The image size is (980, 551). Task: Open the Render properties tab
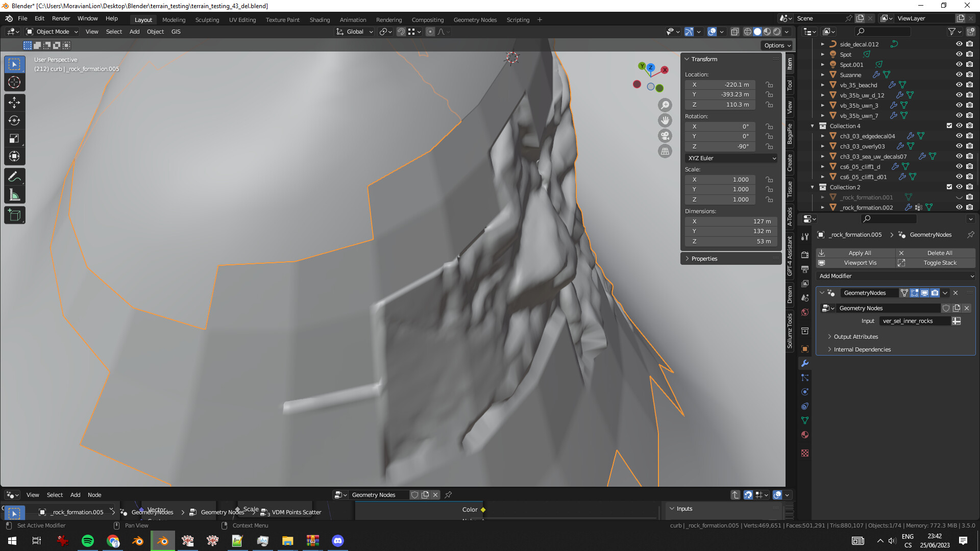[805, 255]
